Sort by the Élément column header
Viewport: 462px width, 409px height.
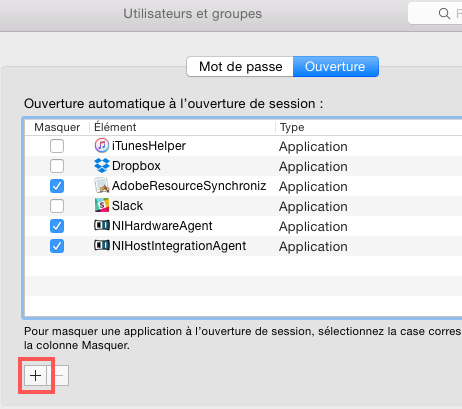pyautogui.click(x=182, y=127)
